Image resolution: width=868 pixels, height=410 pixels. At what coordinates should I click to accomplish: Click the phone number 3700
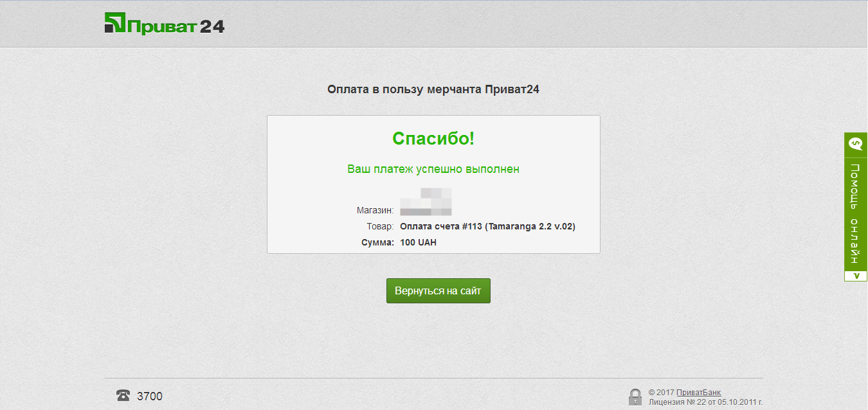coord(150,397)
